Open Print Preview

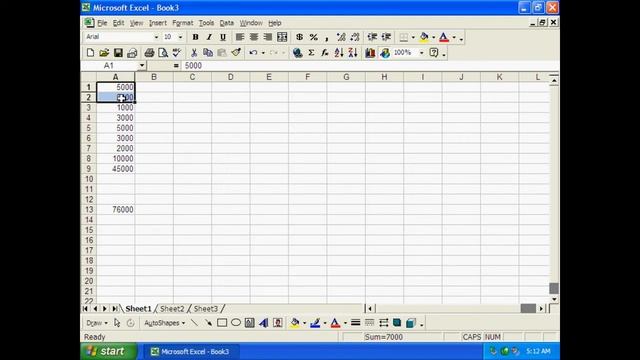[x=163, y=53]
